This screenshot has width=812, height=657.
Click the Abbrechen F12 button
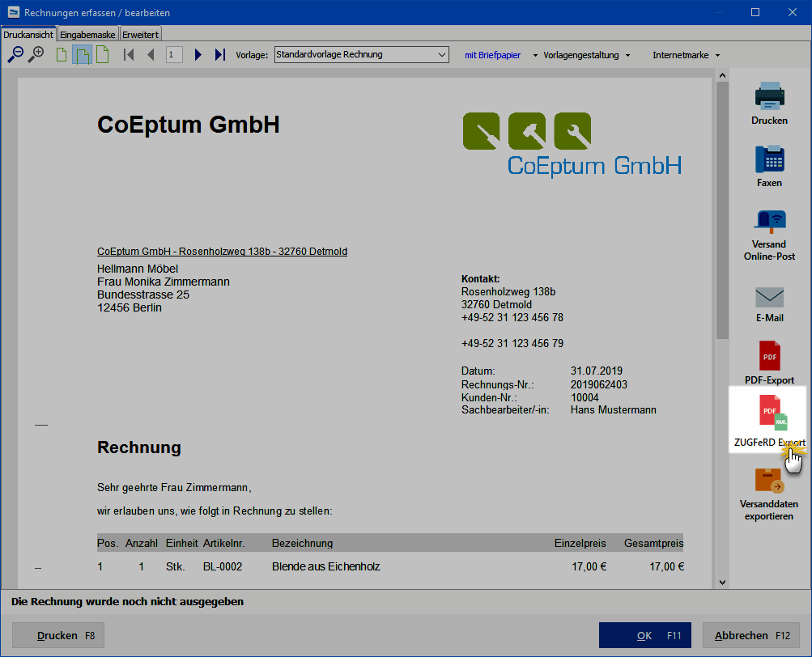(750, 636)
